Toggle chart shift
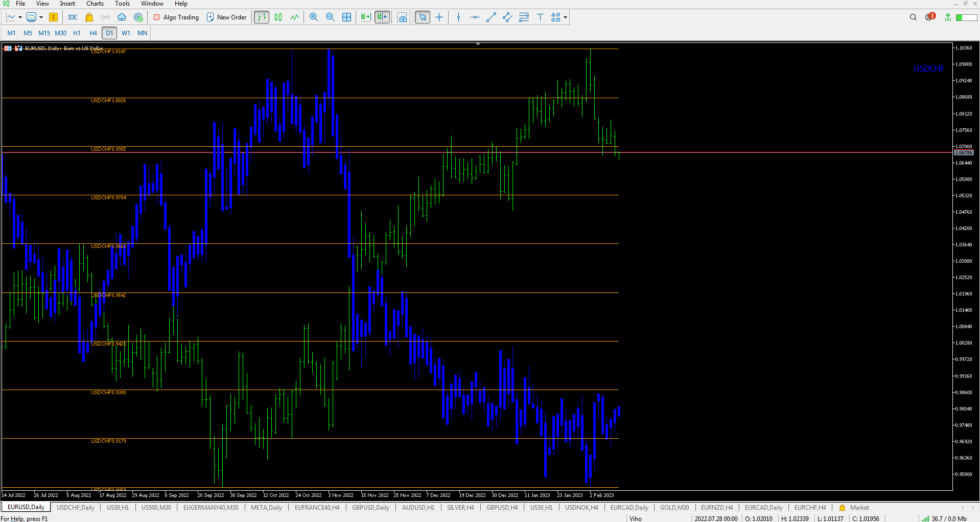This screenshot has height=522, width=980. tap(382, 17)
